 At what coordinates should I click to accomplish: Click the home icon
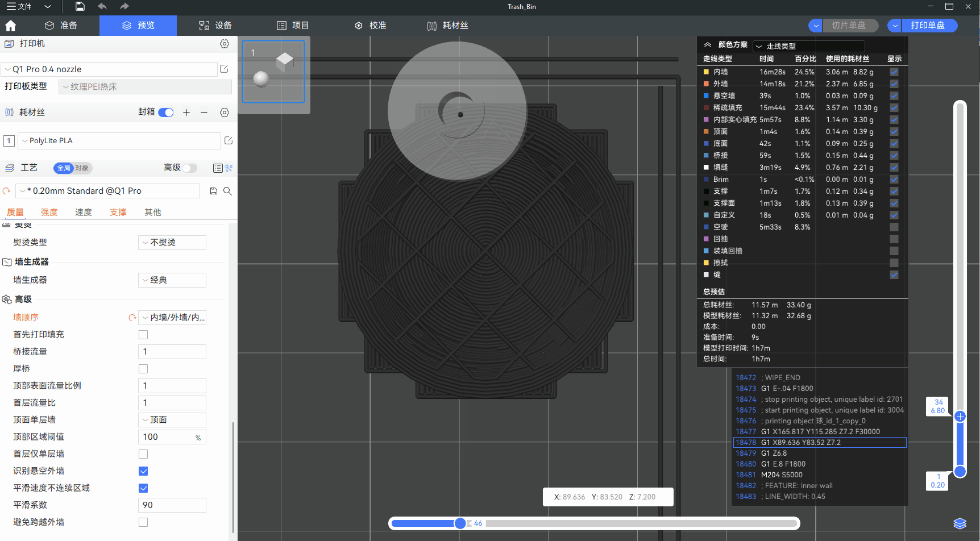[x=10, y=26]
